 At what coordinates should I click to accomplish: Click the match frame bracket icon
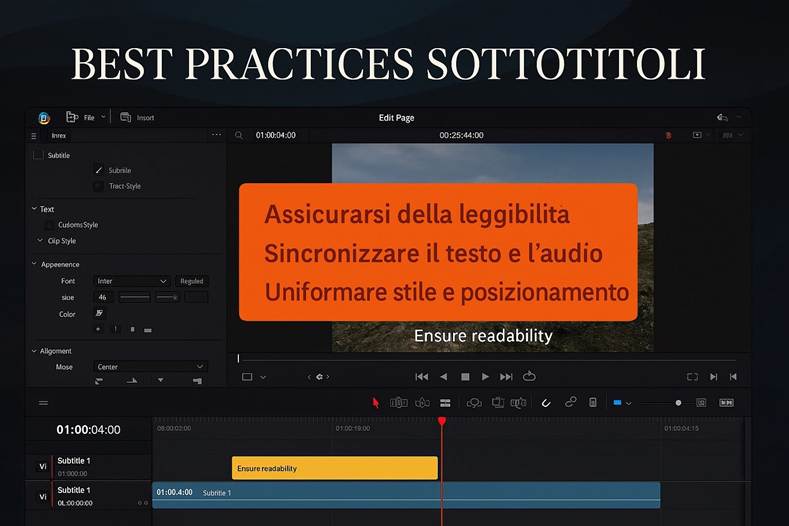pyautogui.click(x=692, y=377)
